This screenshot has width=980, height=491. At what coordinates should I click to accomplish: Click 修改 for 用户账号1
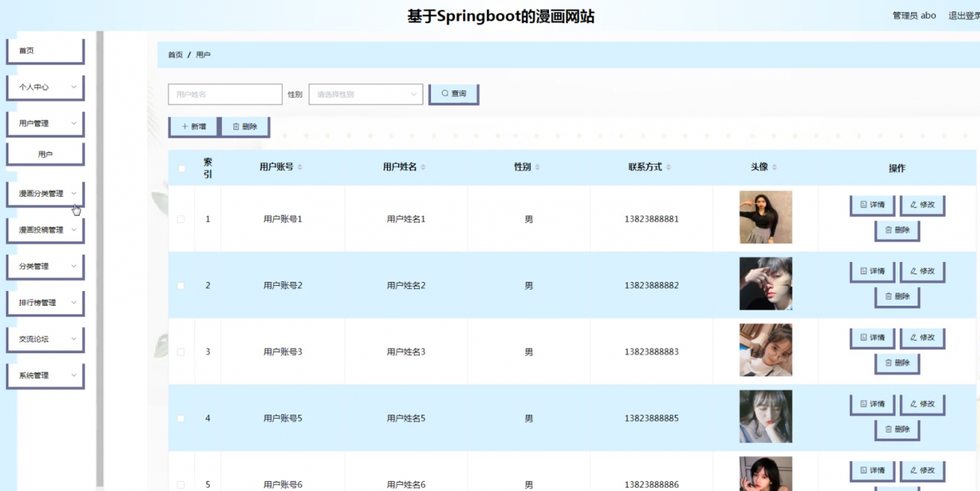click(922, 205)
